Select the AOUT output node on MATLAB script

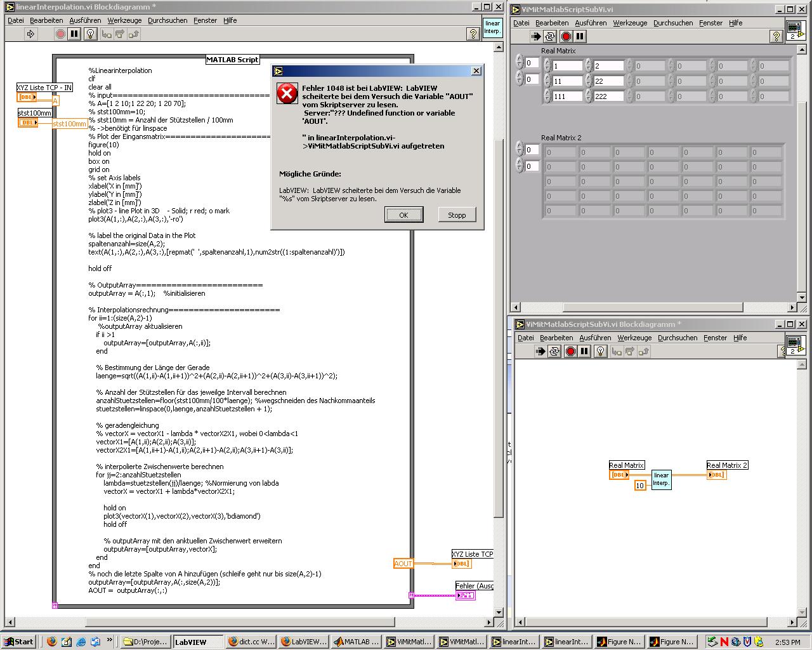point(403,563)
